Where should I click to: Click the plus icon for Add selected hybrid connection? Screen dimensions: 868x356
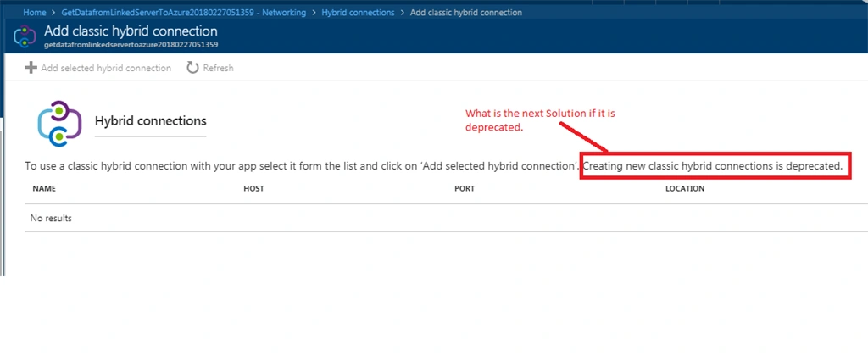click(x=31, y=68)
